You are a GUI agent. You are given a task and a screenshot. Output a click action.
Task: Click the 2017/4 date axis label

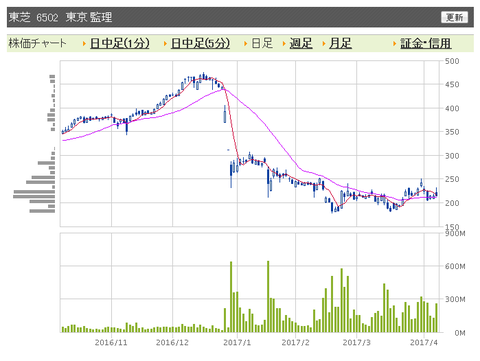point(424,343)
